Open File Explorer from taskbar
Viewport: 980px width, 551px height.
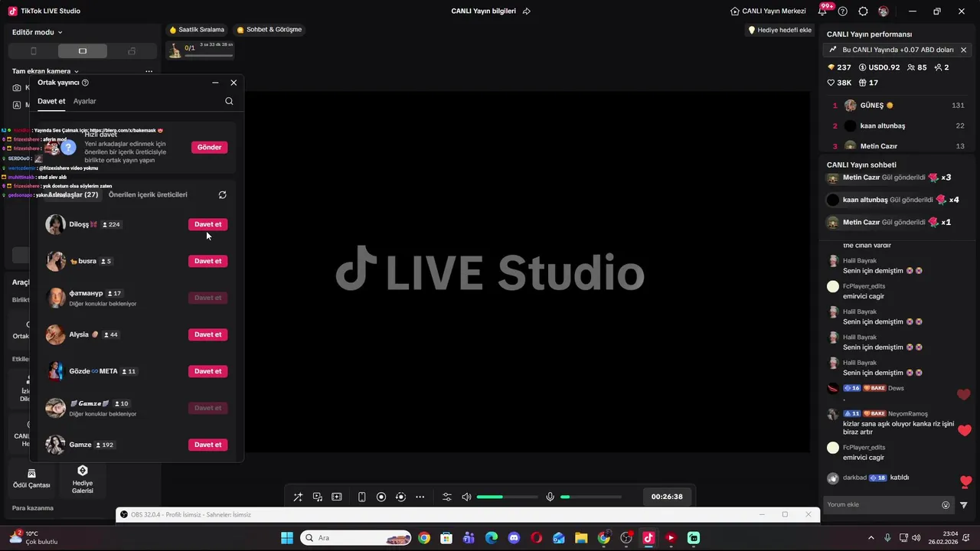[x=581, y=538]
